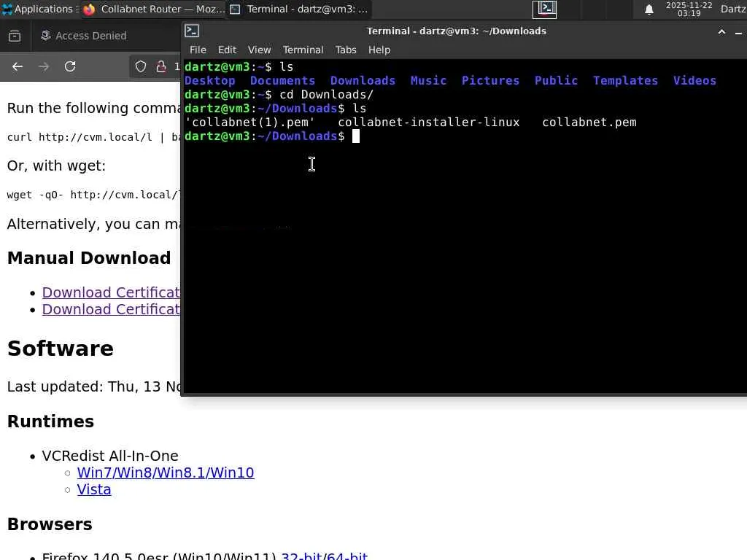This screenshot has width=747, height=560.
Task: Click the second Download Certificate link
Action: click(111, 309)
